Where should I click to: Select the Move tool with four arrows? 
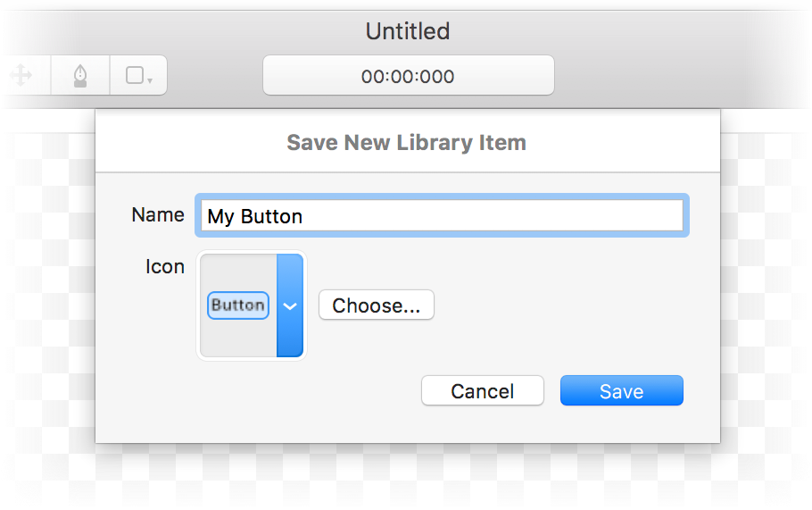[x=21, y=76]
